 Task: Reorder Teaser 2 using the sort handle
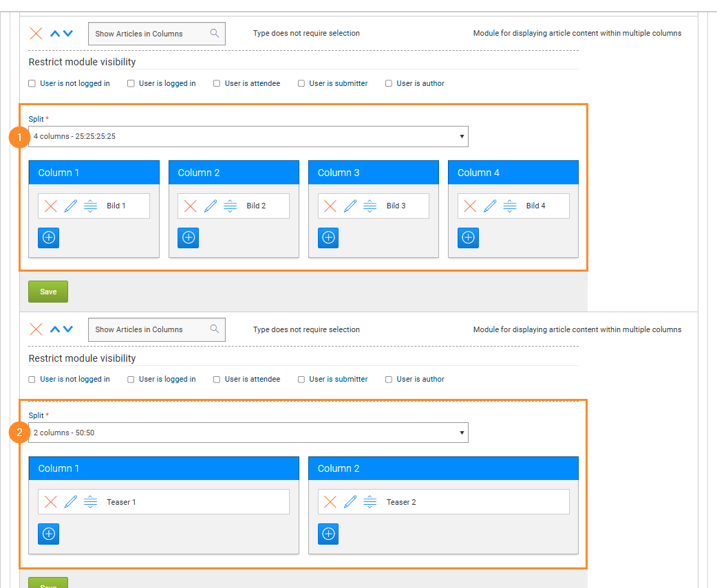(x=370, y=502)
